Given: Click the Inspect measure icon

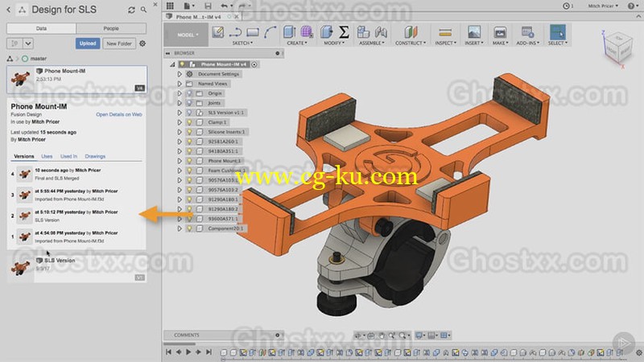Looking at the screenshot, I should point(445,32).
